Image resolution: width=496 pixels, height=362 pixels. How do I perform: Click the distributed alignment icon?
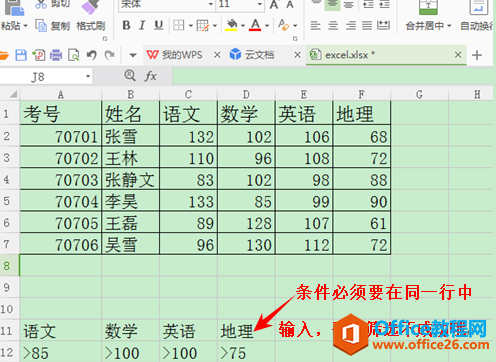click(383, 25)
